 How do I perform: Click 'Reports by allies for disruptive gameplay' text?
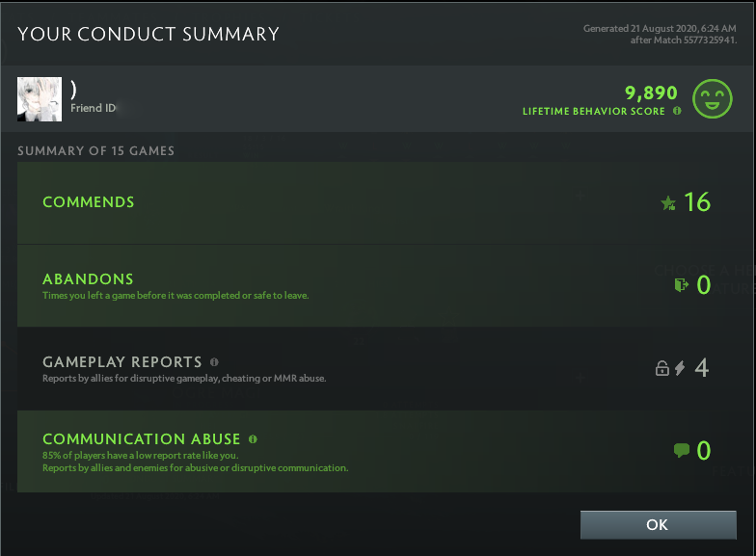click(x=184, y=378)
